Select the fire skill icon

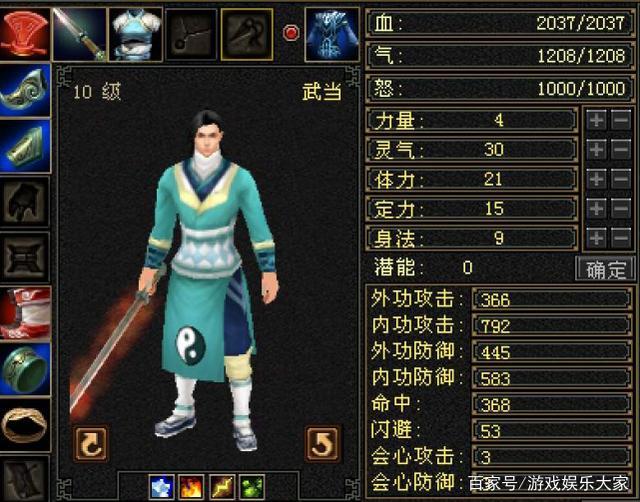[191, 486]
